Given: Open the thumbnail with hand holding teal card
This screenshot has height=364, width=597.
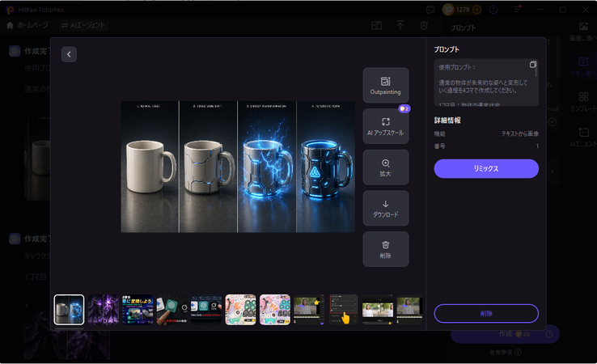Looking at the screenshot, I should tap(171, 310).
